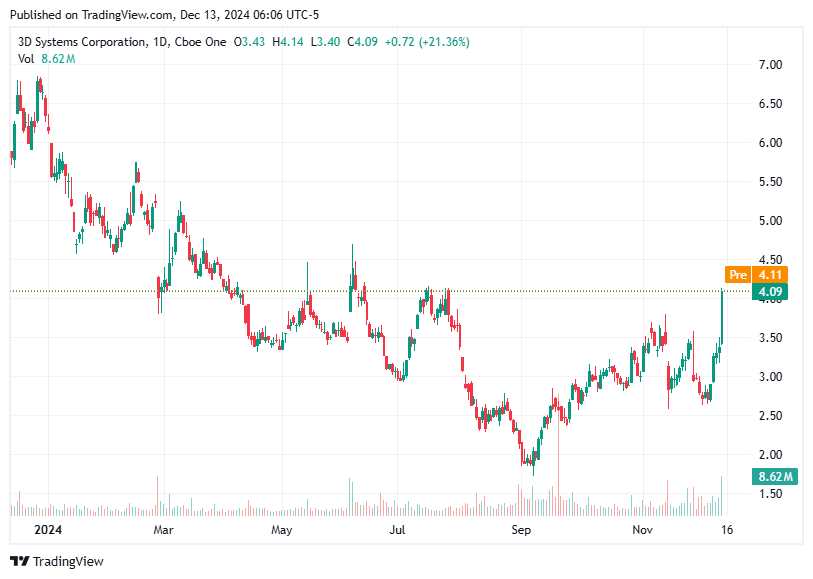Click the Mar time axis label

[163, 530]
